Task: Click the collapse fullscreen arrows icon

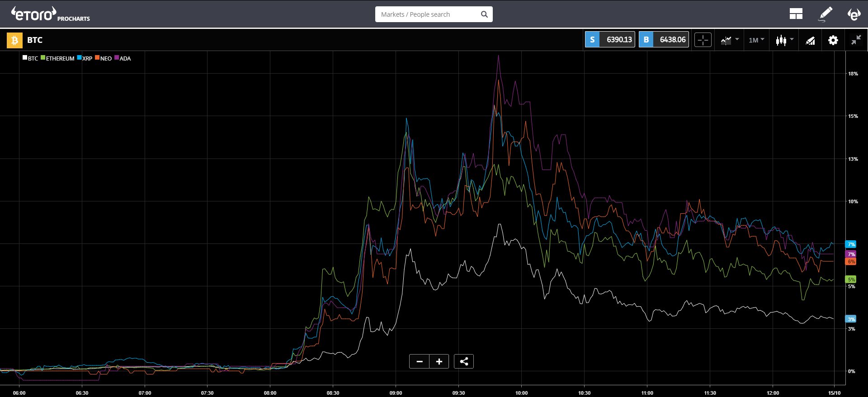Action: (x=856, y=40)
